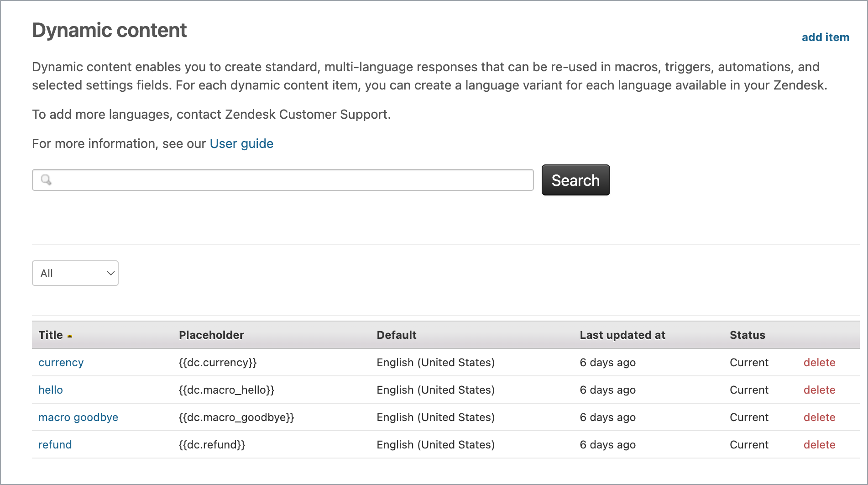868x485 pixels.
Task: Open the currency dynamic content item
Action: point(61,363)
